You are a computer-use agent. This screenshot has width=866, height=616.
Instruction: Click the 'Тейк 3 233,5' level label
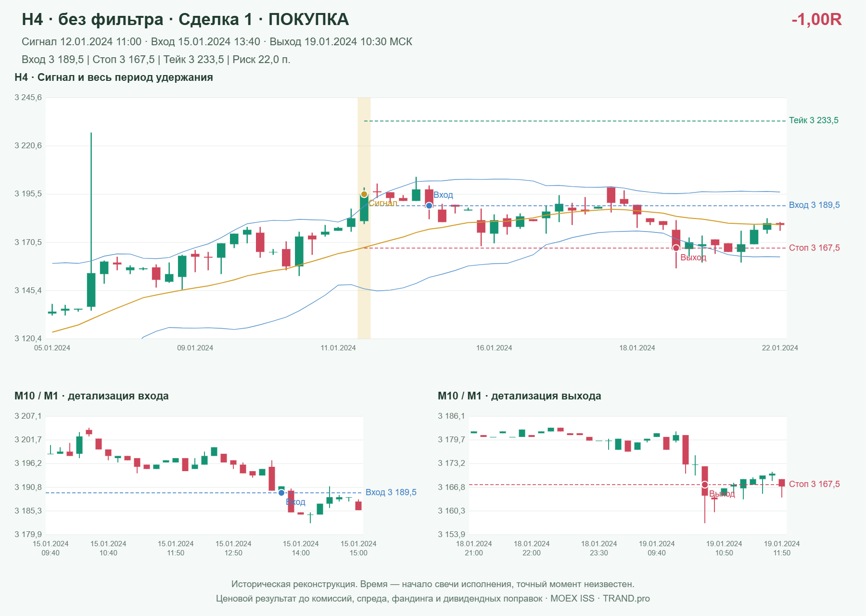pos(814,120)
